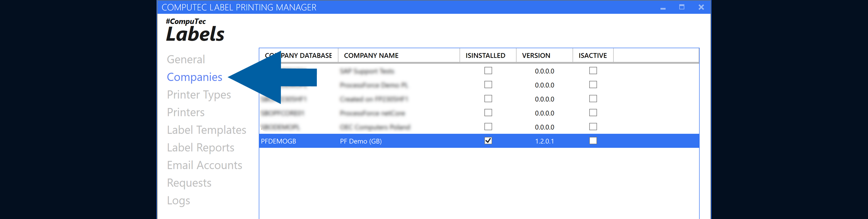Select Companies in the sidebar
Image resolution: width=868 pixels, height=219 pixels.
(x=195, y=77)
